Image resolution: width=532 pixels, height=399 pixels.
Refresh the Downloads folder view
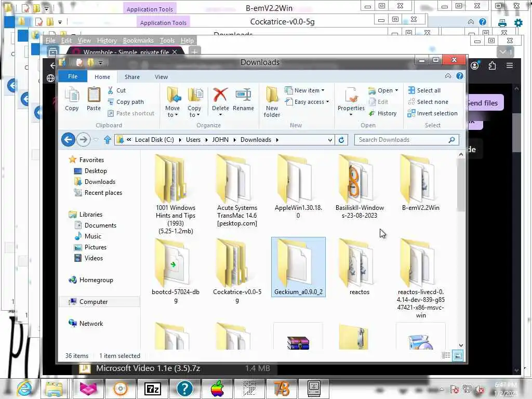(341, 140)
